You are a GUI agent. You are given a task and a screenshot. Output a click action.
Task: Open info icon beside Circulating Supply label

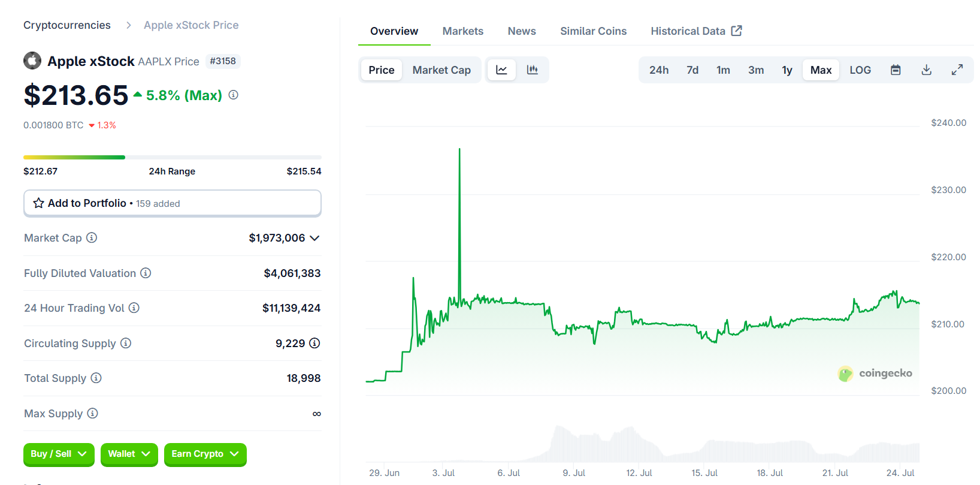pos(126,343)
